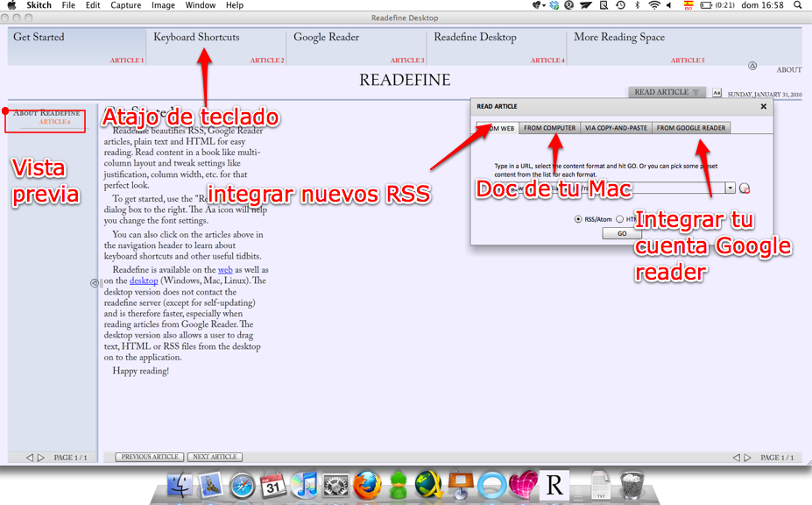Open the Window menu
Viewport: 812px width, 505px height.
tap(201, 5)
